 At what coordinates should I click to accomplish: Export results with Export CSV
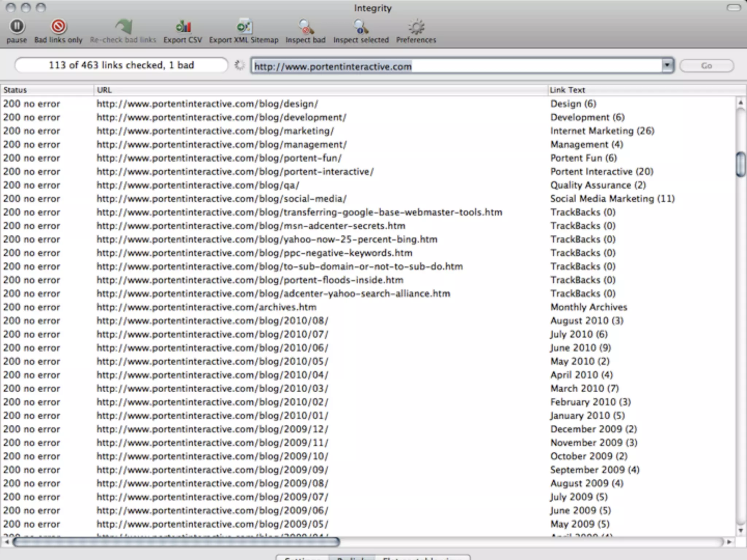183,27
